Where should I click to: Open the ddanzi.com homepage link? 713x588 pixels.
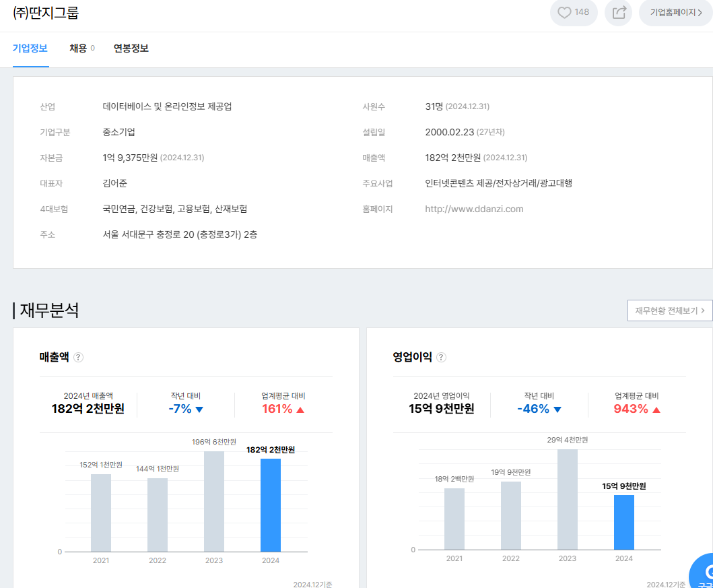[x=474, y=209]
